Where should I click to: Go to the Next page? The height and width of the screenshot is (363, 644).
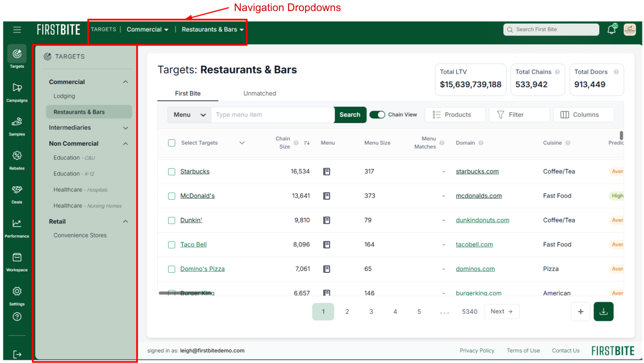coord(502,312)
